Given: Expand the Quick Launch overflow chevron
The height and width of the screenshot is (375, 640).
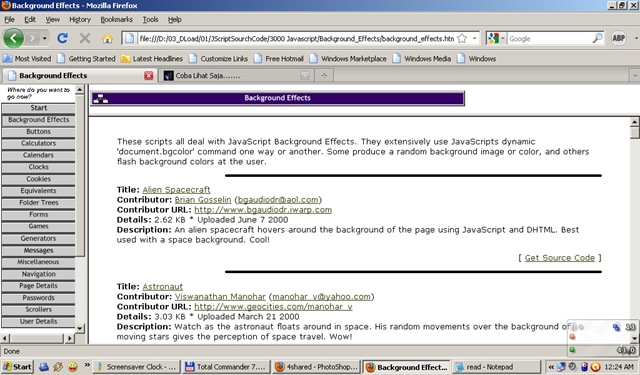Looking at the screenshot, I should [87, 365].
